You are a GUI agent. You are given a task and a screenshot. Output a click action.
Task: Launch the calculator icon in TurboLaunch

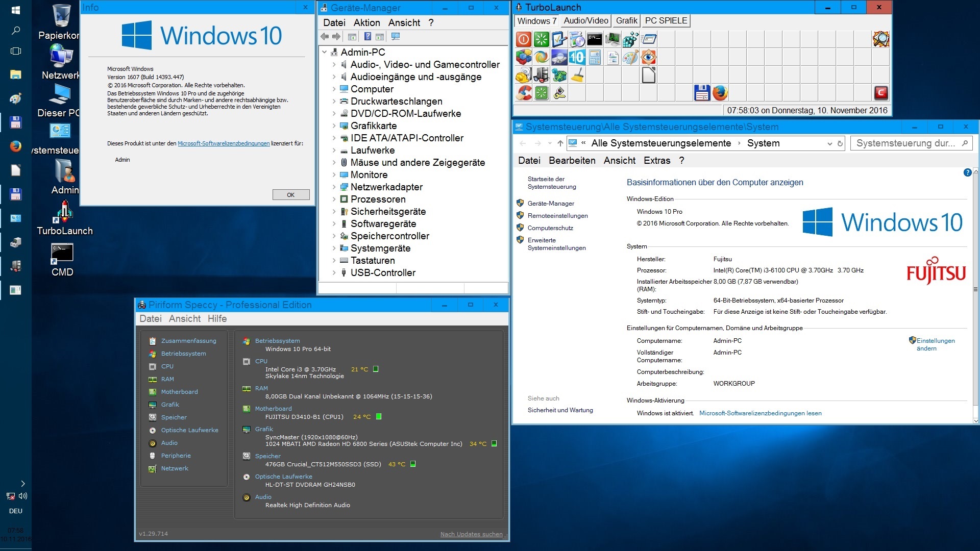tap(595, 58)
